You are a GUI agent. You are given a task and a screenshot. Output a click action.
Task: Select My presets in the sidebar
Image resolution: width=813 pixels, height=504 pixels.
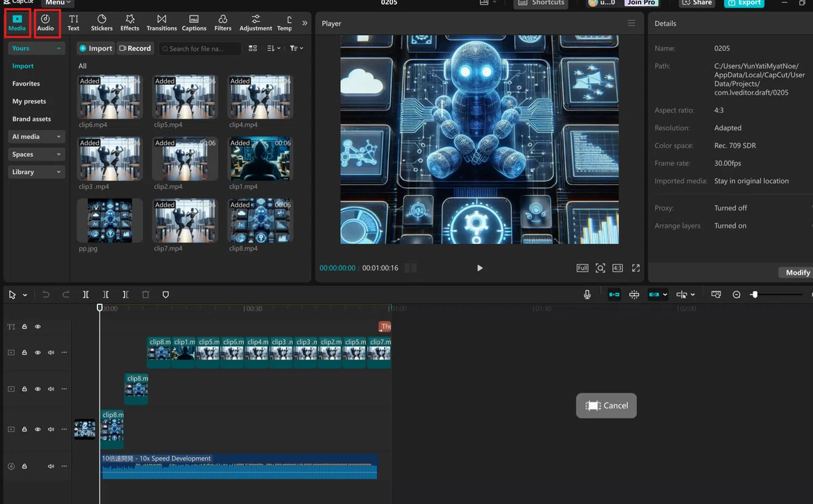tap(29, 102)
